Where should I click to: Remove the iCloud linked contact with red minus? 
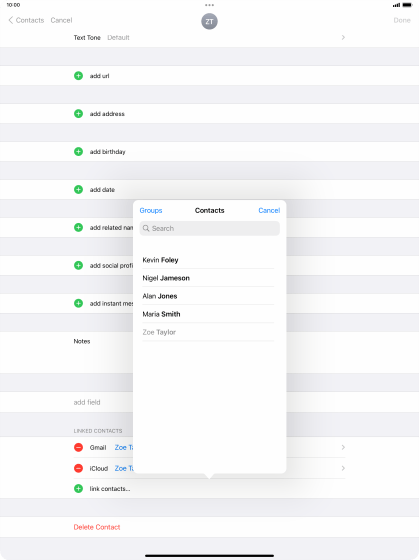(x=78, y=468)
